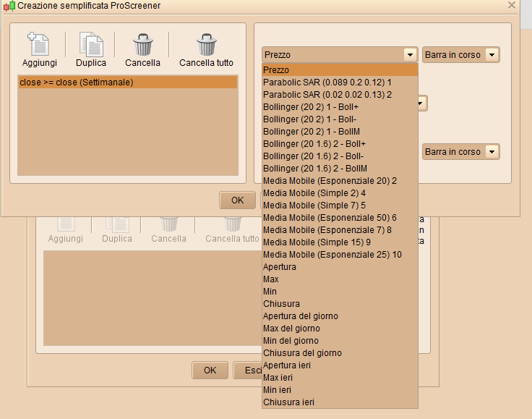Screen dimensions: 532x419
Task: Click Duplica icon in background window
Action: (x=117, y=224)
